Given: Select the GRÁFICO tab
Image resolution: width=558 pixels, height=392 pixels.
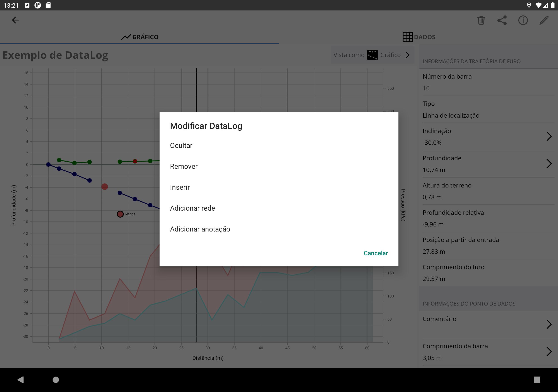Looking at the screenshot, I should click(139, 37).
